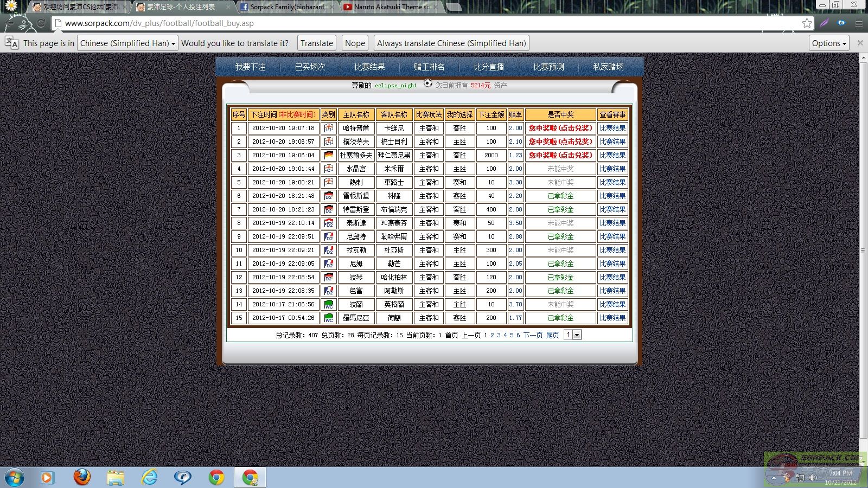Open the page number dropdown in pagination

(572, 335)
